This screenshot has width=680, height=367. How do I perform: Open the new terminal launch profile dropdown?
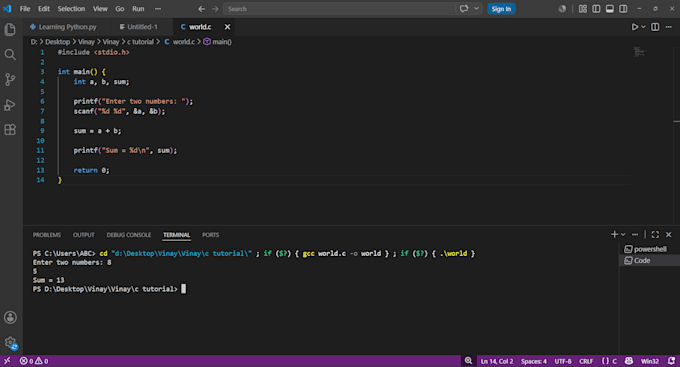[x=623, y=234]
